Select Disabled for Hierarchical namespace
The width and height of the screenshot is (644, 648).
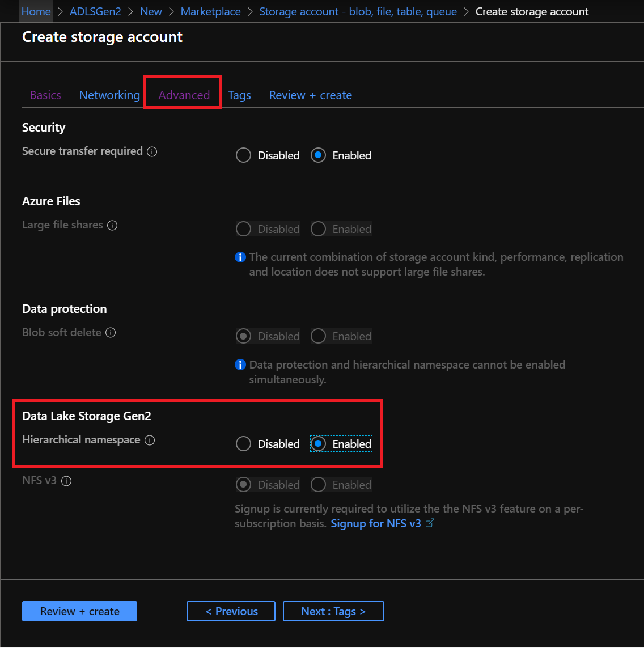pos(243,443)
